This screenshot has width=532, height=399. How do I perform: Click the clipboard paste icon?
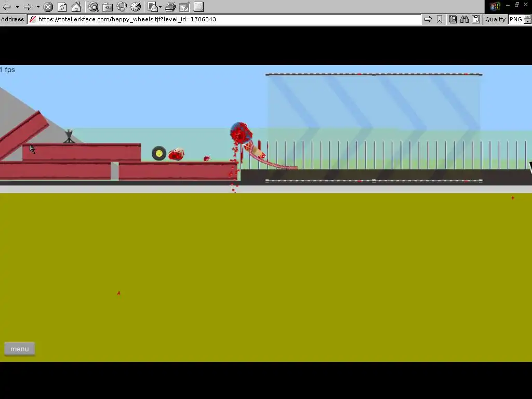[476, 19]
